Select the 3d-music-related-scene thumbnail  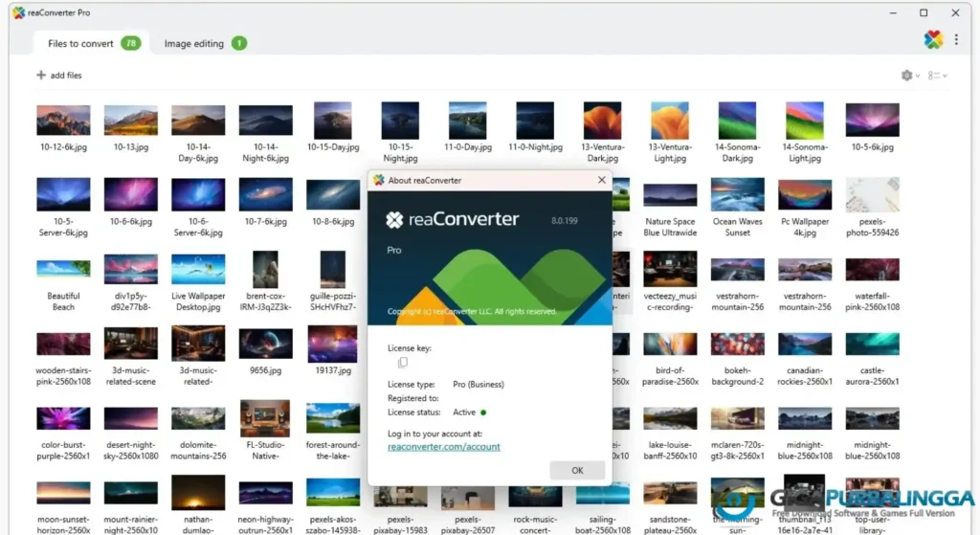(130, 344)
